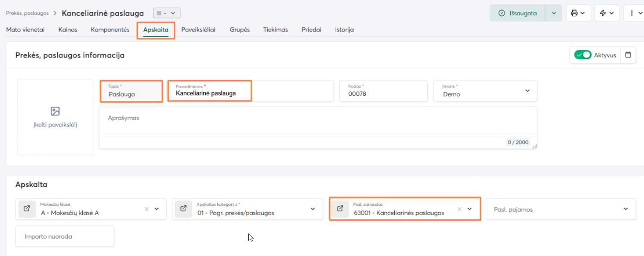Open linked record for Apskaitos kategorija

pos(184,209)
